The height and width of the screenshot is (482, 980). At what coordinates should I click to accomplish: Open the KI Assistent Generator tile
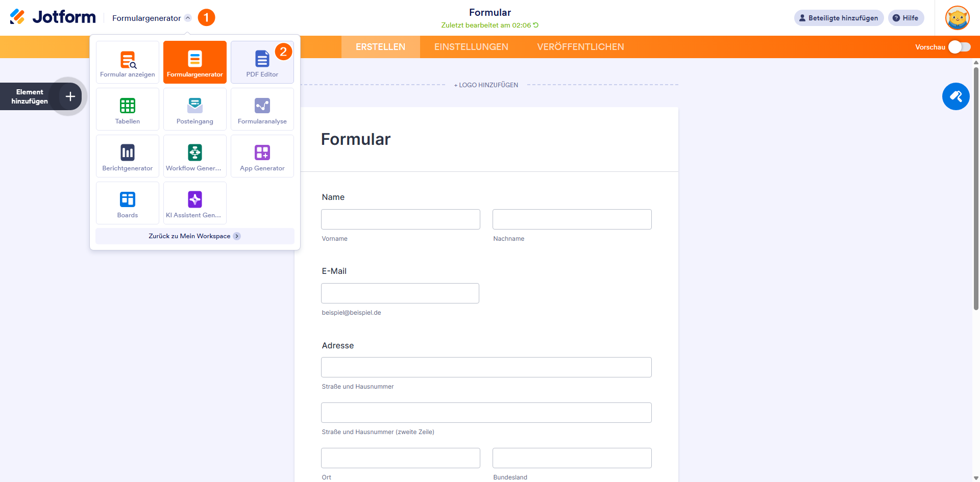click(x=195, y=203)
